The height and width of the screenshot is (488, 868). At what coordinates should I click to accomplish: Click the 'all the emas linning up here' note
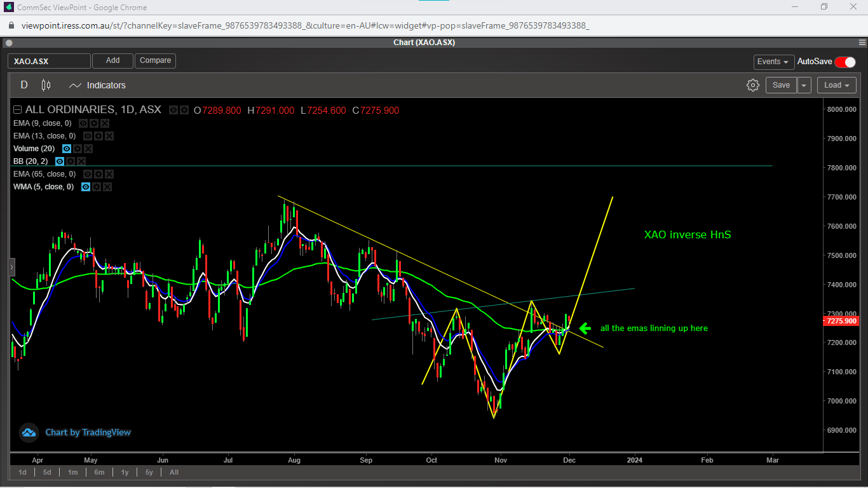pos(654,329)
